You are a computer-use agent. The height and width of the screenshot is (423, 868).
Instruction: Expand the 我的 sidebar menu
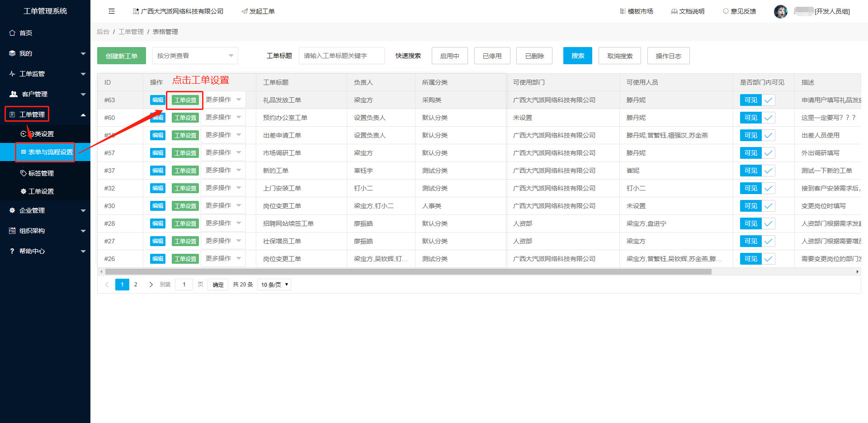click(x=45, y=53)
